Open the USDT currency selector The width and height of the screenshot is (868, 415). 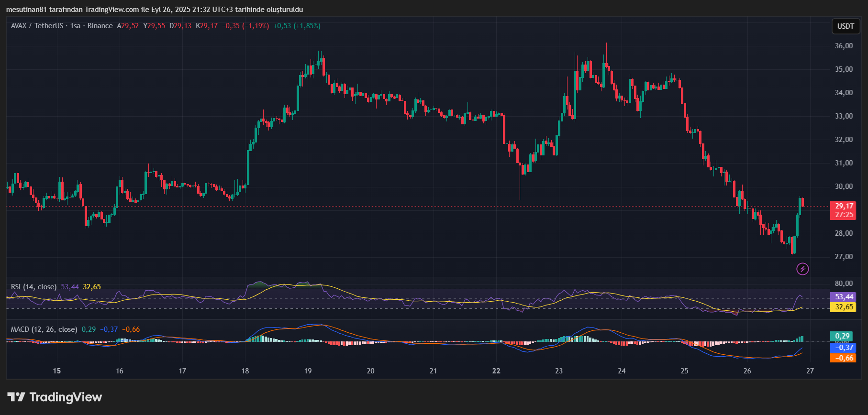point(846,26)
